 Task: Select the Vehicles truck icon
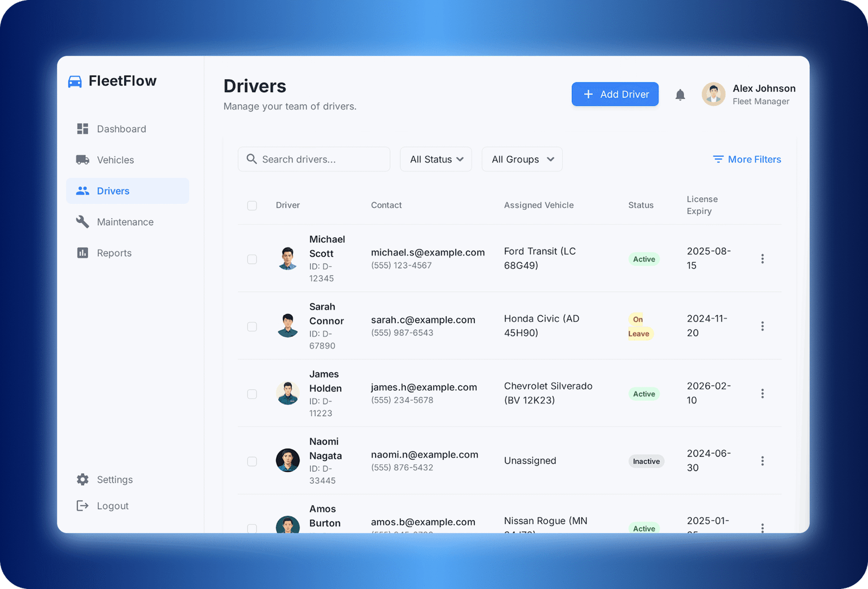click(82, 159)
